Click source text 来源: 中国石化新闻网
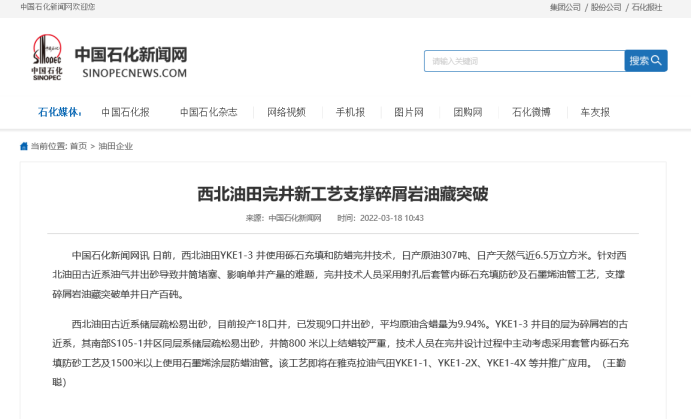This screenshot has height=420, width=692. pyautogui.click(x=283, y=218)
